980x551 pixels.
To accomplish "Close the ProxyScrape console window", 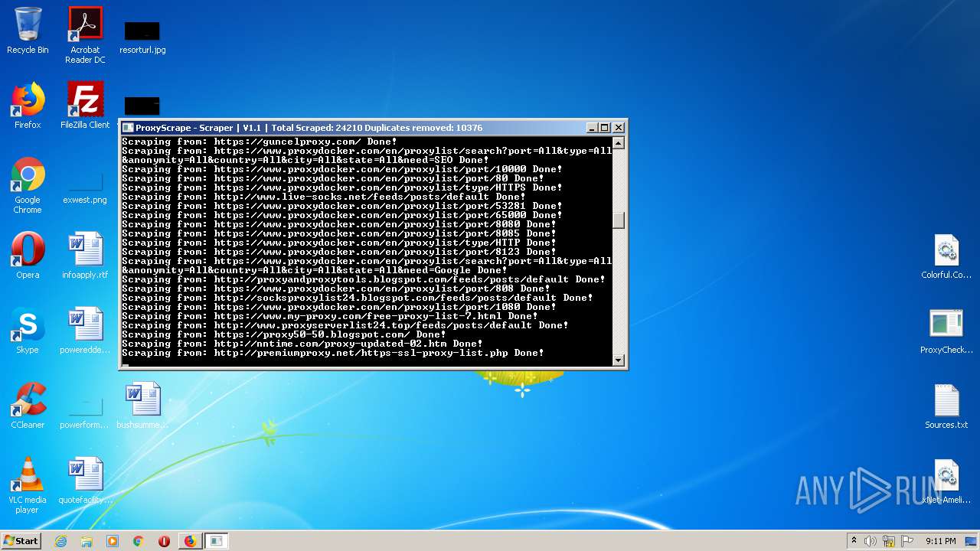I will (619, 128).
